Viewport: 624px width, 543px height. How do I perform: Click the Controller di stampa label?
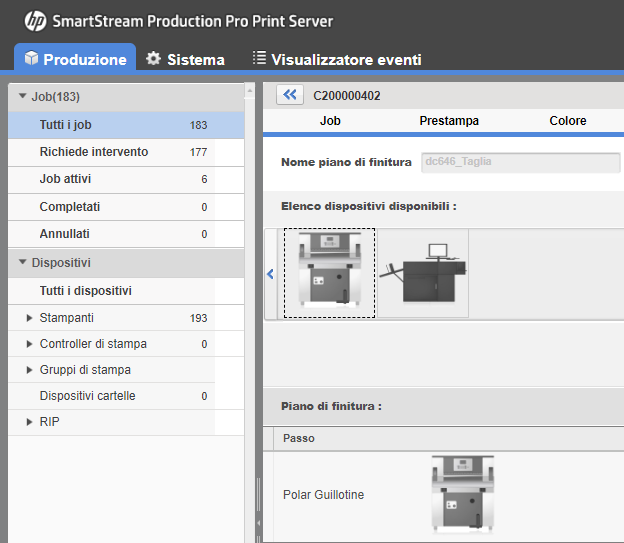(x=93, y=344)
